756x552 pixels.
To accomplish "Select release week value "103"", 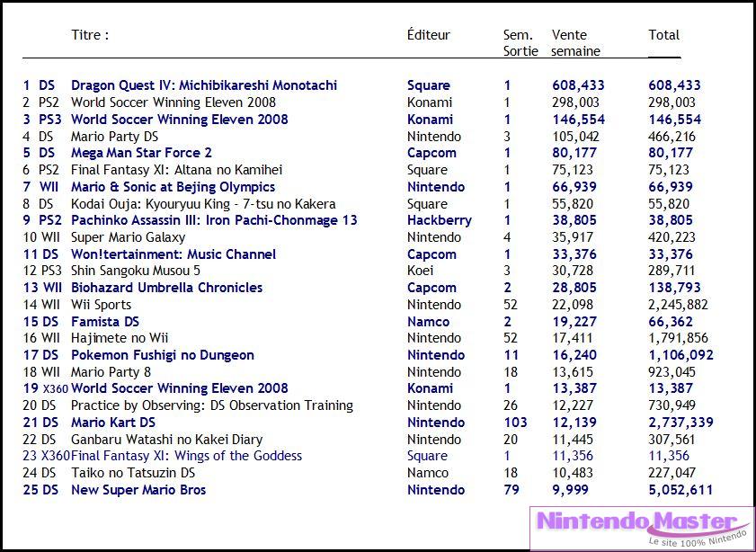I will (515, 423).
